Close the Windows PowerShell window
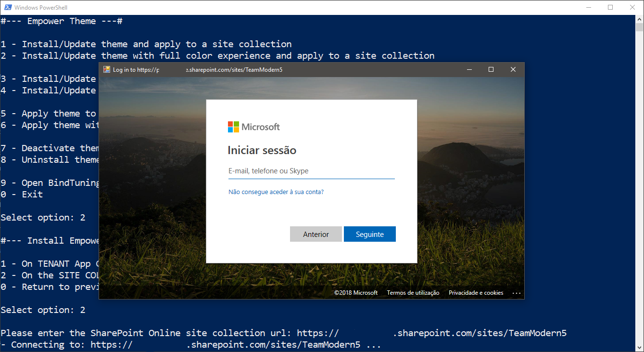The height and width of the screenshot is (352, 644). coord(632,7)
